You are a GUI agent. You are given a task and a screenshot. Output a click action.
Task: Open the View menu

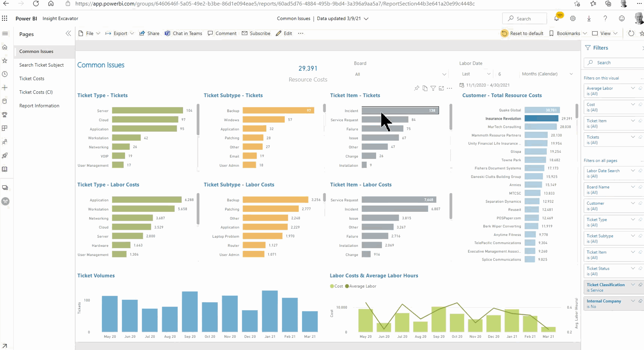[605, 33]
